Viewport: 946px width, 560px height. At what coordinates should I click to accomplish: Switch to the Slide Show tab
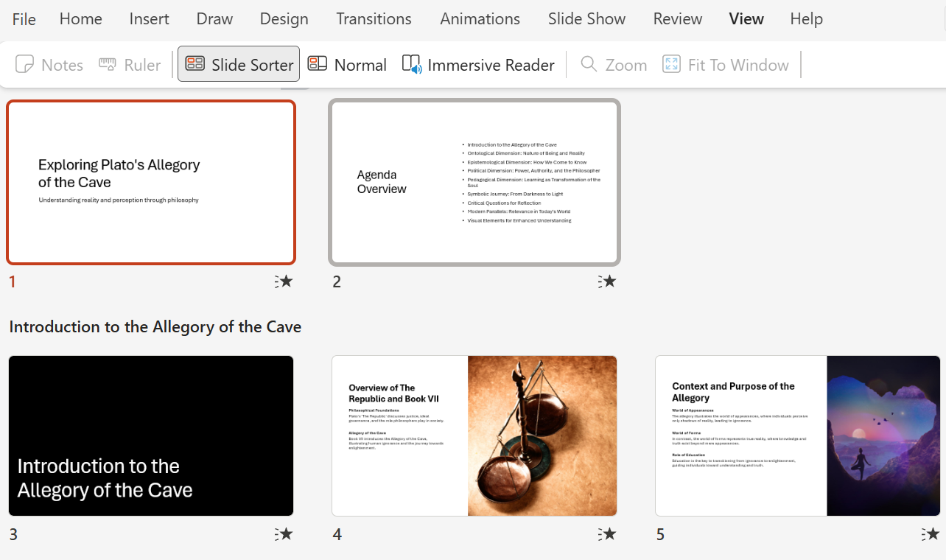(x=586, y=19)
